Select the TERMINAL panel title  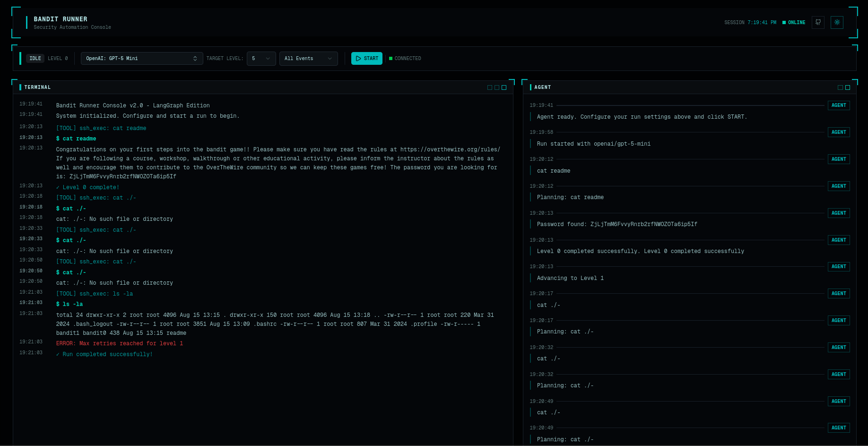pos(37,87)
